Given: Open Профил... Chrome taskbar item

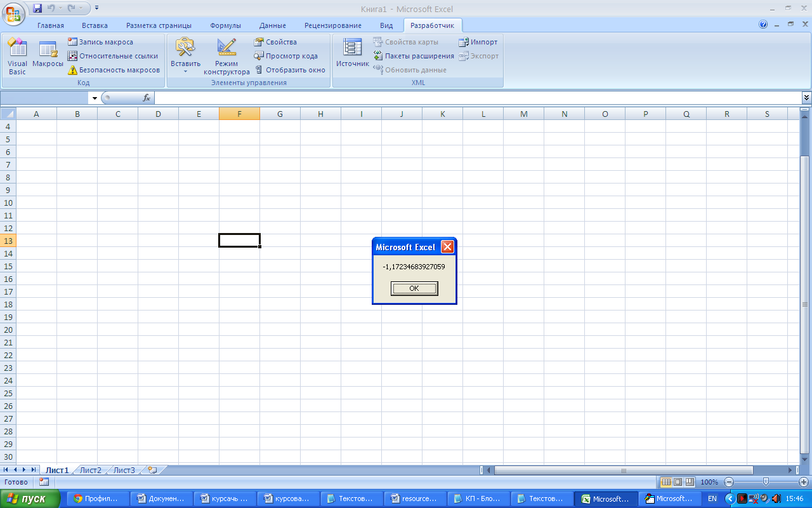Looking at the screenshot, I should click(96, 498).
